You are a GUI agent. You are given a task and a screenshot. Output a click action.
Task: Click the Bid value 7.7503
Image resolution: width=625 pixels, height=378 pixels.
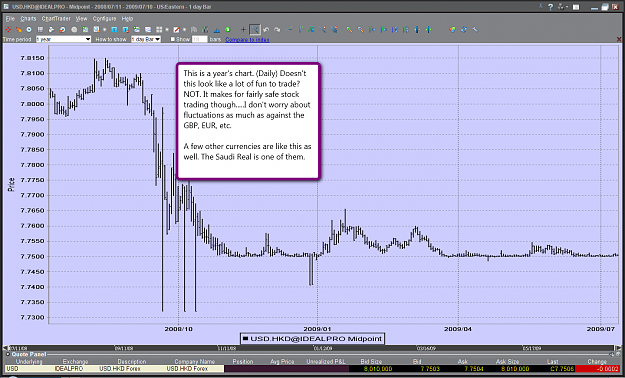point(430,369)
